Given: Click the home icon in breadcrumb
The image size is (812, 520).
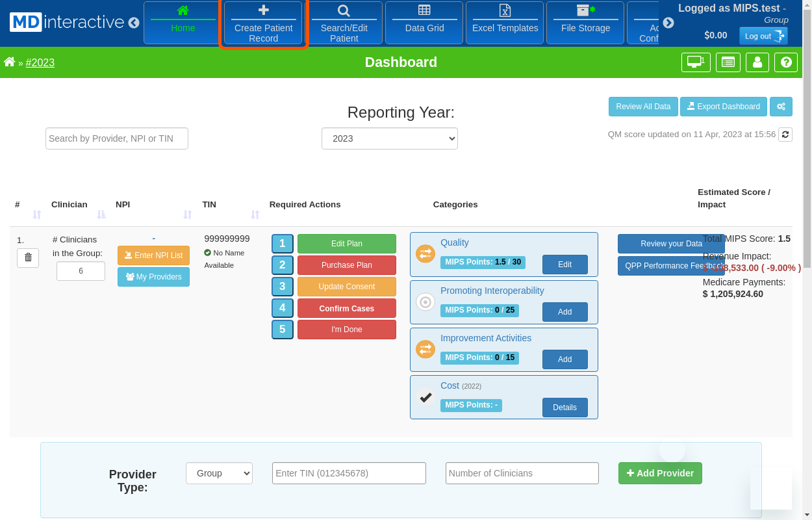Looking at the screenshot, I should [x=9, y=62].
